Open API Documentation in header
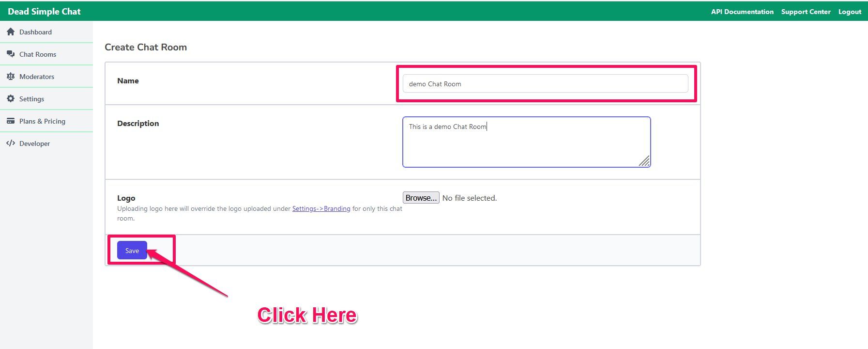Viewport: 868px width, 349px height. [742, 12]
